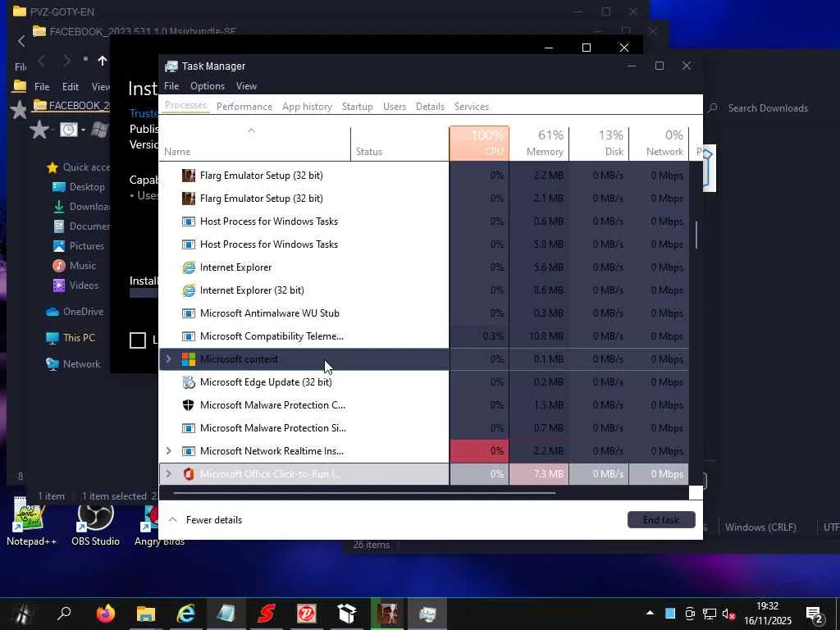The height and width of the screenshot is (630, 840).
Task: Sort processes by Memory column
Action: [x=540, y=143]
